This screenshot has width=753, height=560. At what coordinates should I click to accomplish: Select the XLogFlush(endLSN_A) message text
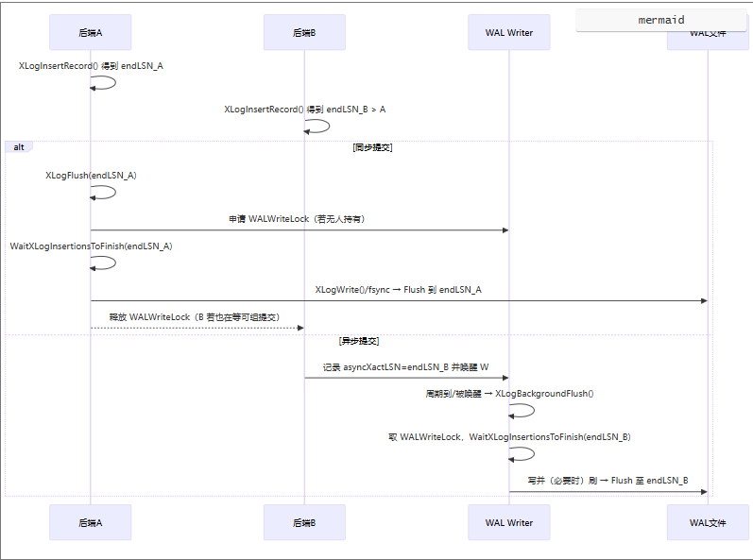point(91,176)
